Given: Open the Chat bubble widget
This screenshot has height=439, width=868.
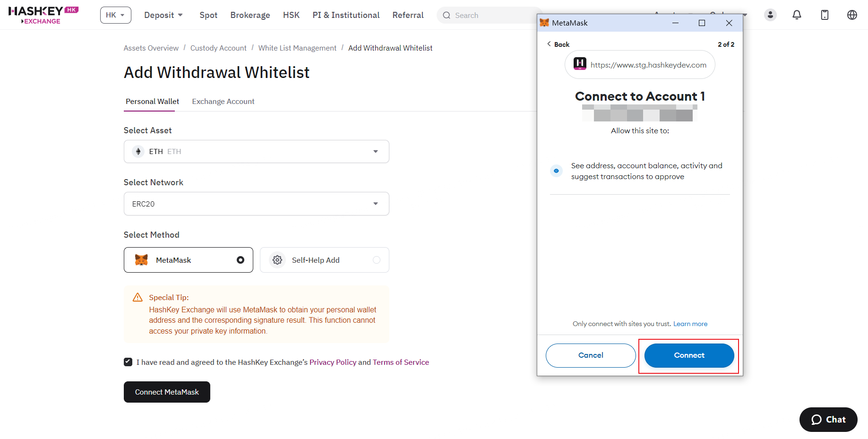Looking at the screenshot, I should click(828, 419).
